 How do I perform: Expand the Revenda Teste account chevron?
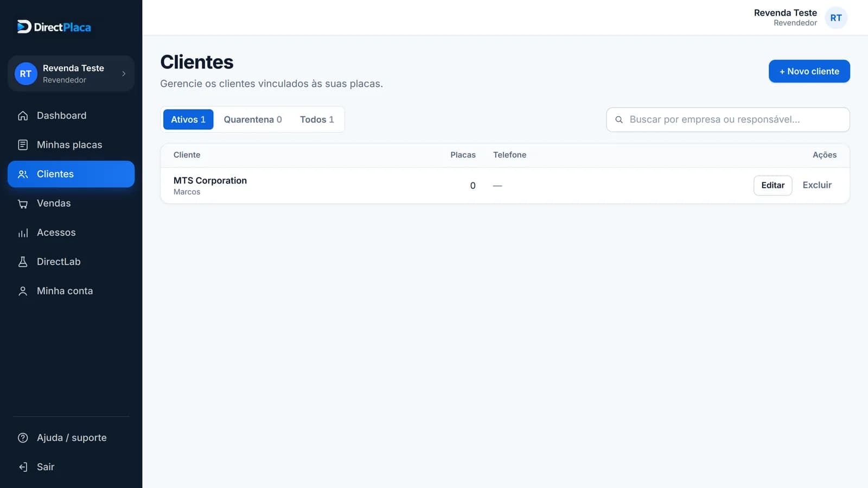(124, 74)
